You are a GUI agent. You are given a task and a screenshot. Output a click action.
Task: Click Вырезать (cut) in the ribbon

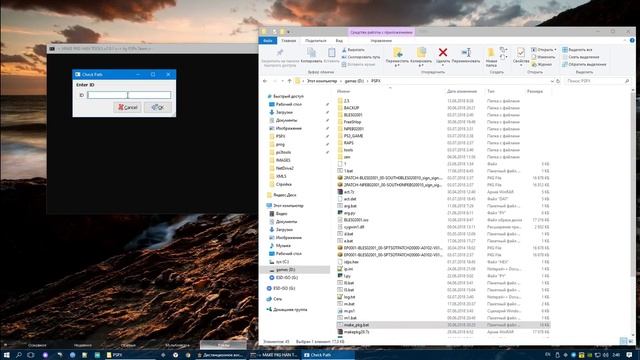353,50
